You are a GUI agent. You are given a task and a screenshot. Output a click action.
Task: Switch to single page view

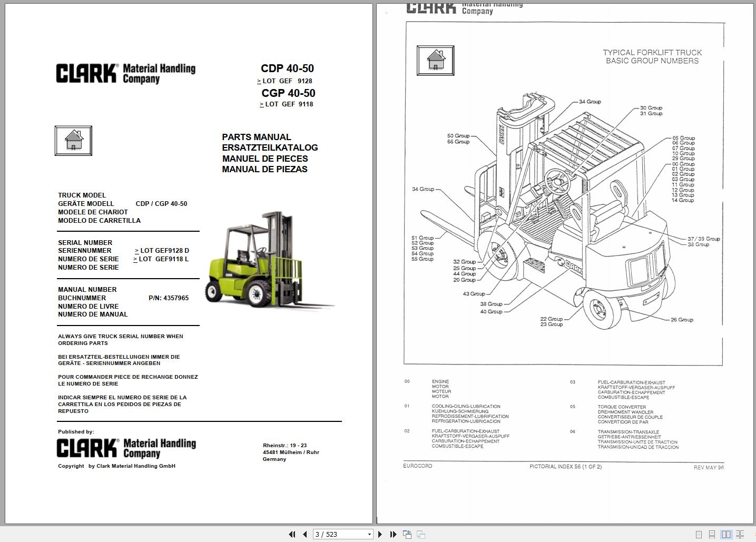click(x=699, y=534)
